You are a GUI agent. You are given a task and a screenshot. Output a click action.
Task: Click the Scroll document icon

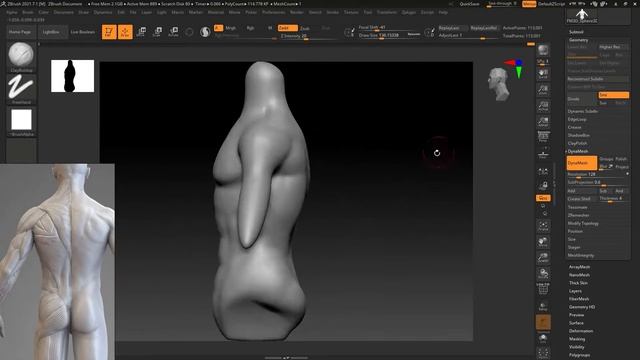point(543,74)
